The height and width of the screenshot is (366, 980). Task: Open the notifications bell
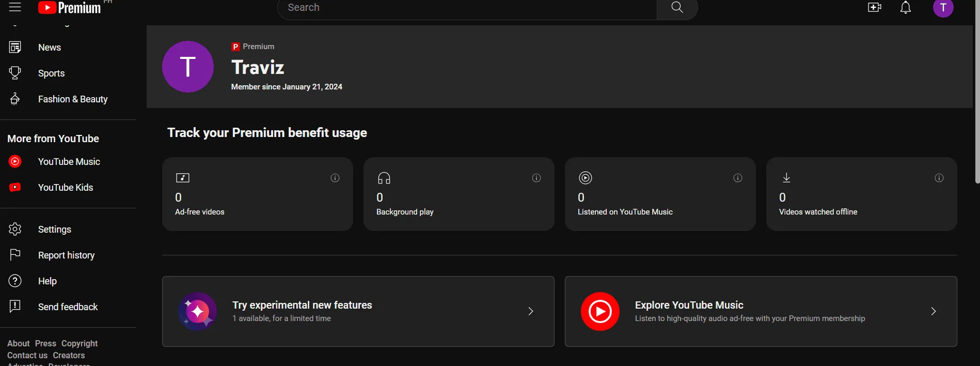click(905, 7)
